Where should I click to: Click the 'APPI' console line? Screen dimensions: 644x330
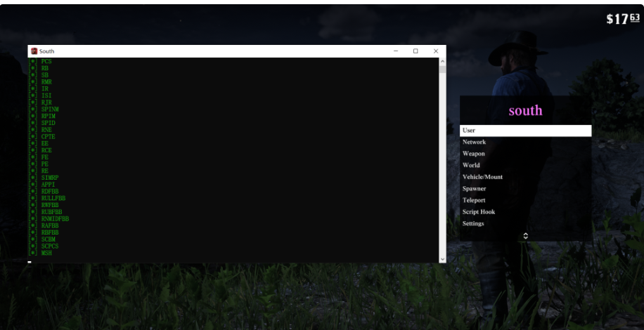[x=42, y=185]
